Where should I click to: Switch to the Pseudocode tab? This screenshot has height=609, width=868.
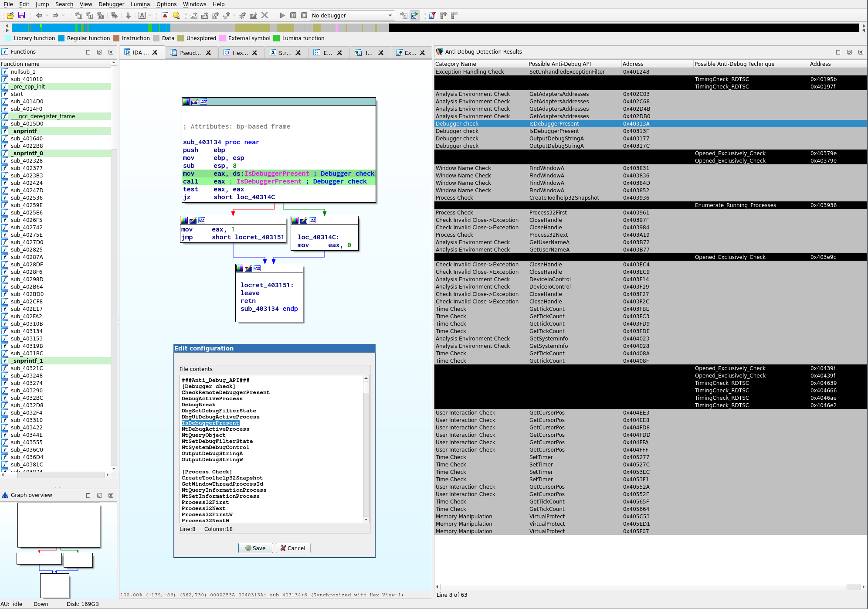point(190,53)
